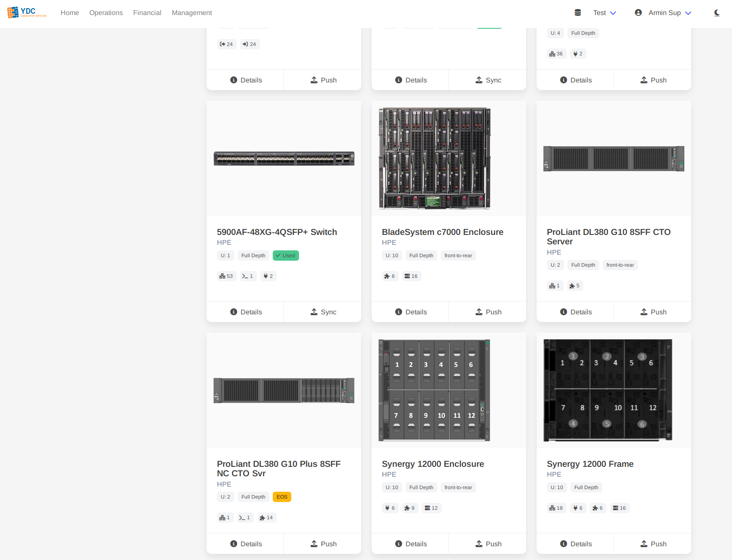This screenshot has height=560, width=732.
Task: Click the power ports 2 badge on 5900AF switch
Action: pos(268,276)
